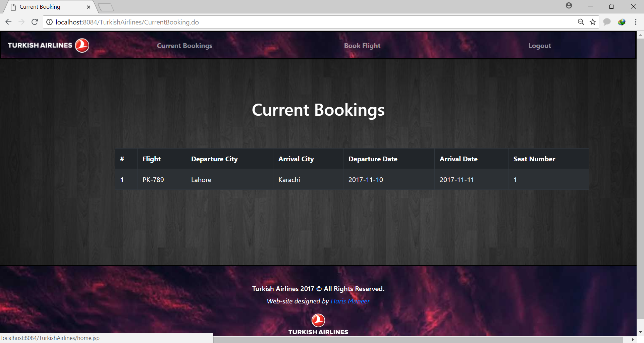The image size is (644, 343).
Task: Click the vertical scrollbar thumb
Action: pyautogui.click(x=640, y=179)
